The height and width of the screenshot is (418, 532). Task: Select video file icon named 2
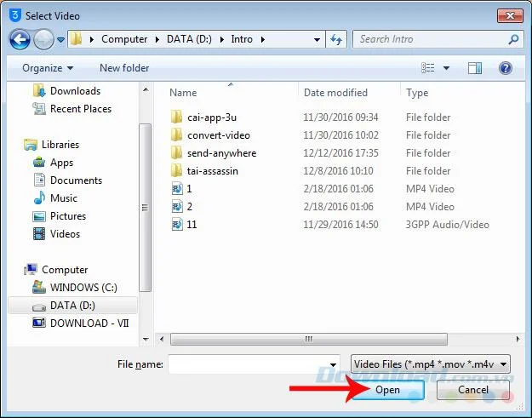(x=177, y=207)
